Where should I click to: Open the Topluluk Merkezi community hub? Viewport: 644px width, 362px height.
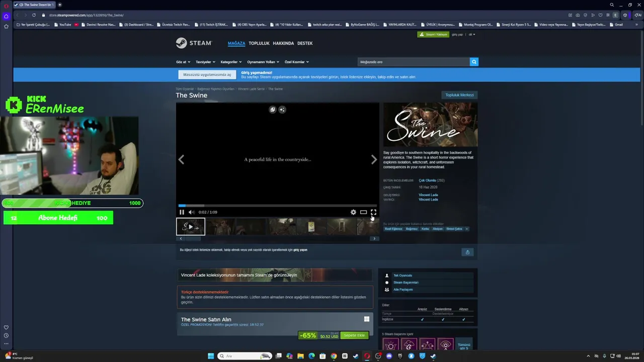[459, 95]
